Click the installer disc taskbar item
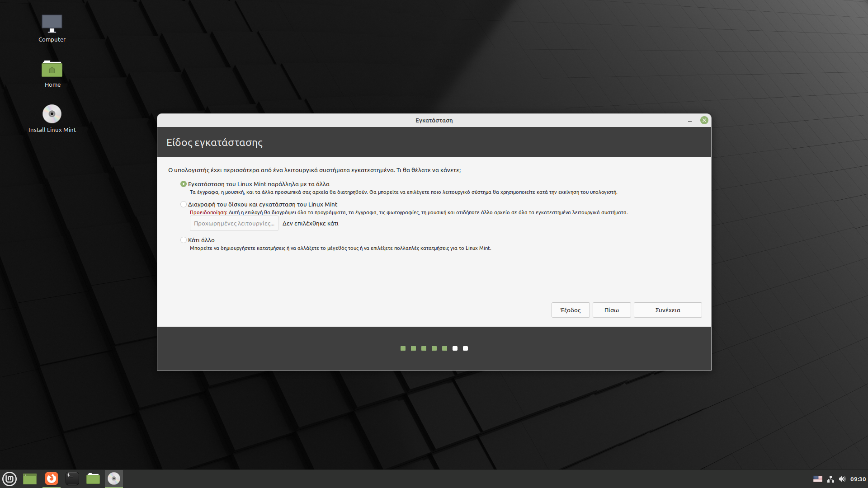 (x=114, y=479)
